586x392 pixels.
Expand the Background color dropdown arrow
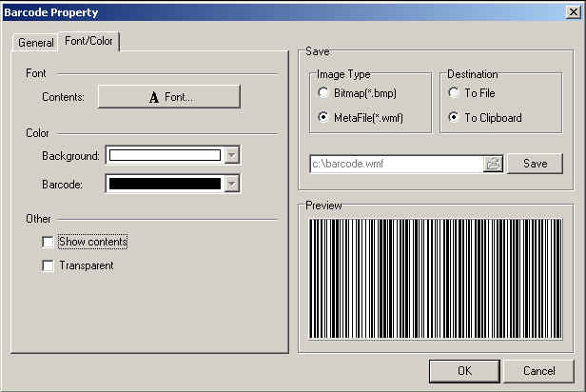(231, 156)
